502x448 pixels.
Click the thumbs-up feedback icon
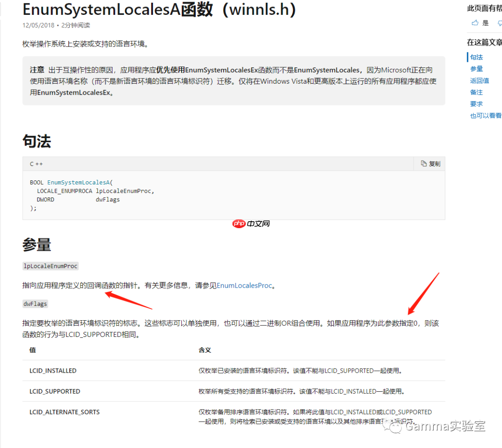[475, 23]
